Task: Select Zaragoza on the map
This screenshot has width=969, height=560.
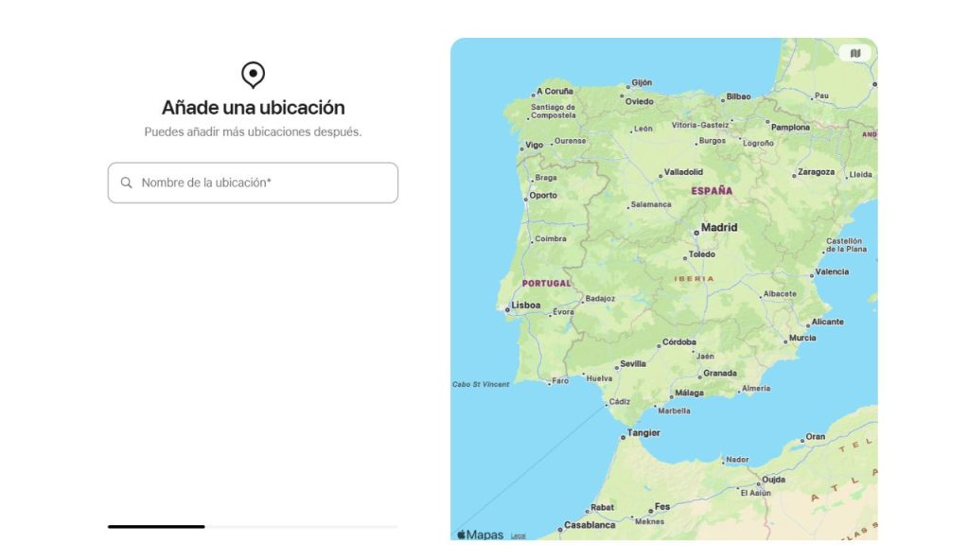Action: [x=816, y=172]
